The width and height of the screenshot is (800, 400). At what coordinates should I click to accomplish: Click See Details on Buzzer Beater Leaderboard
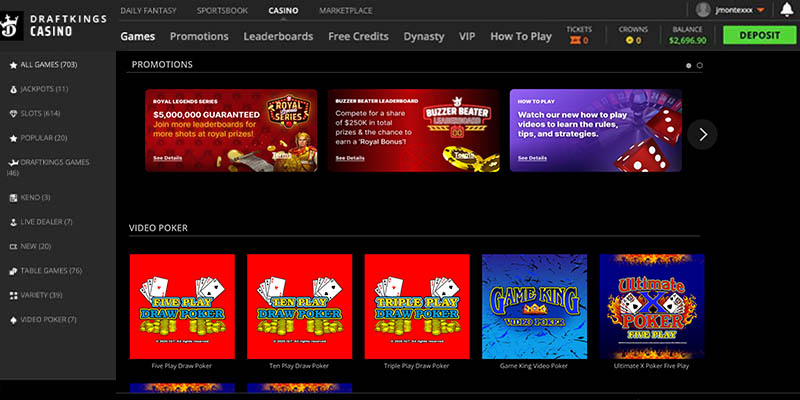[350, 158]
